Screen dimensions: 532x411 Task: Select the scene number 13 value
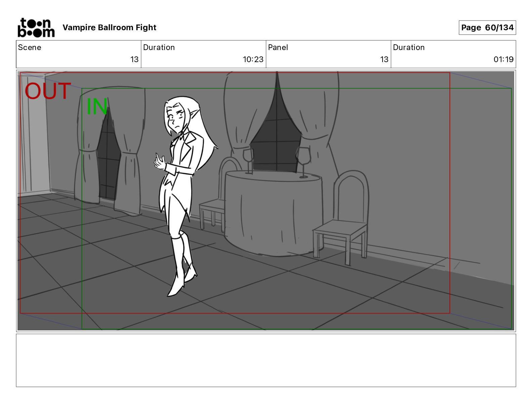pyautogui.click(x=134, y=59)
